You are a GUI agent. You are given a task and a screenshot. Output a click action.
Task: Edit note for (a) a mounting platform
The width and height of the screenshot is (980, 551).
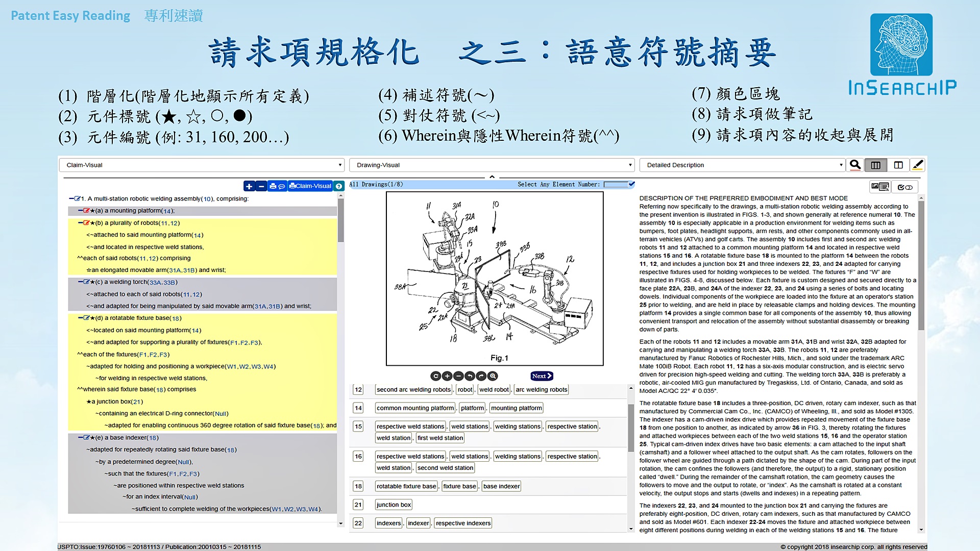(87, 211)
